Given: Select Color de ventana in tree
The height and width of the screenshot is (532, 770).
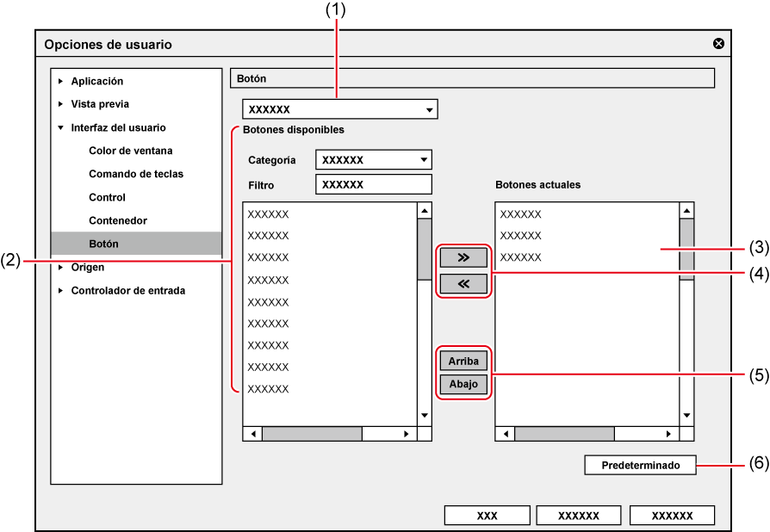Looking at the screenshot, I should [130, 151].
